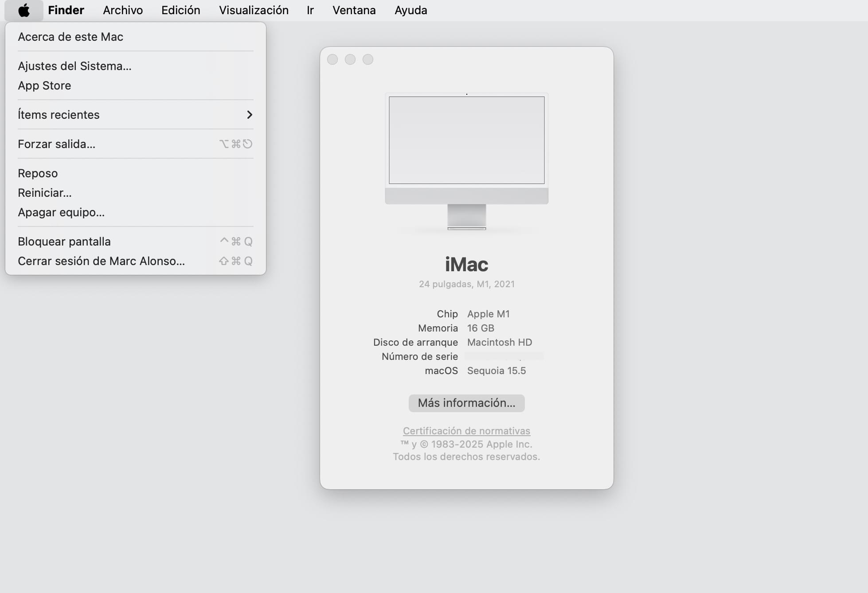Viewport: 868px width, 593px height.
Task: Click the 'Todos los derechos reservados.' text
Action: coord(466,456)
